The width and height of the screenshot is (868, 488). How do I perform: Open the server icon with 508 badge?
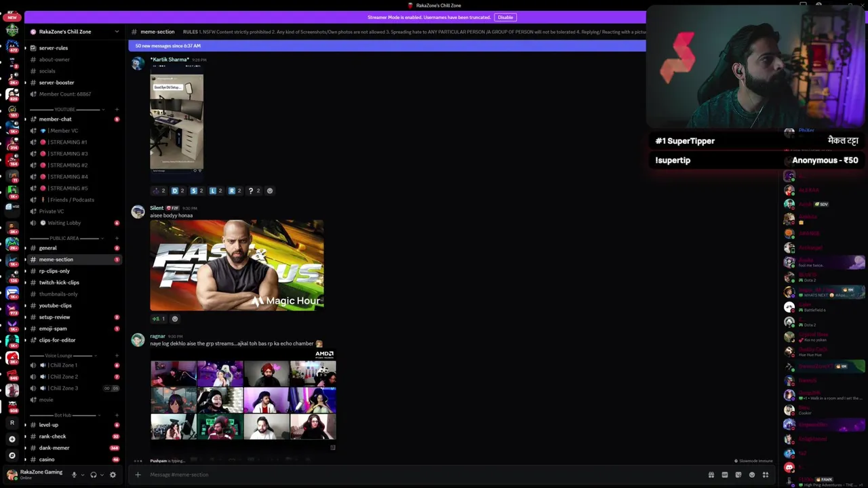(x=12, y=407)
